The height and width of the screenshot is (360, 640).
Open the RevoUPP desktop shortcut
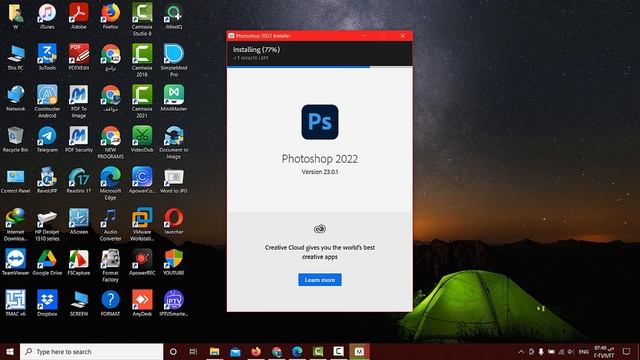[47, 181]
